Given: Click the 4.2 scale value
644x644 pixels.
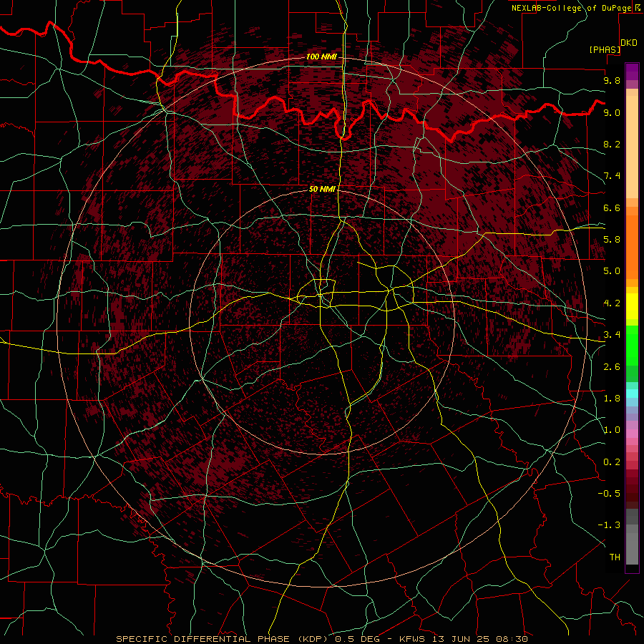Looking at the screenshot, I should point(612,303).
